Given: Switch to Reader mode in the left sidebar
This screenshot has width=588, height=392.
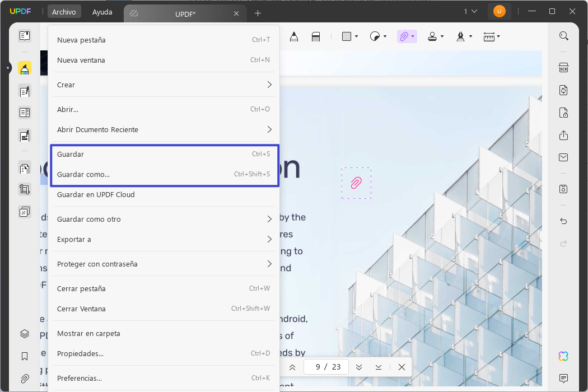Looking at the screenshot, I should (25, 35).
